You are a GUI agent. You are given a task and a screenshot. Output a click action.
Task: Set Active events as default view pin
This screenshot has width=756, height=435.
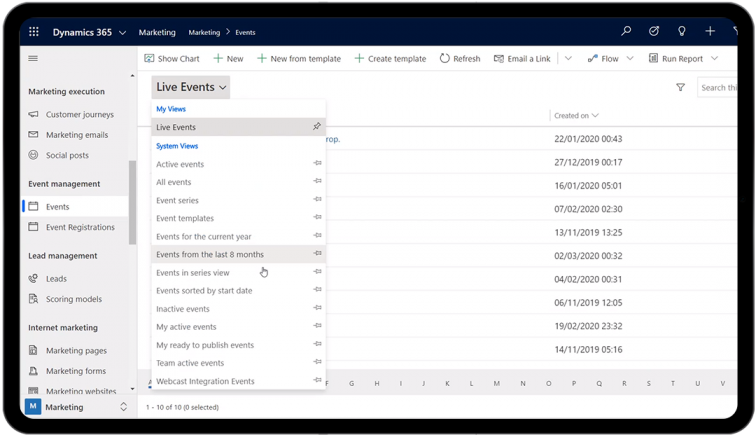[317, 164]
